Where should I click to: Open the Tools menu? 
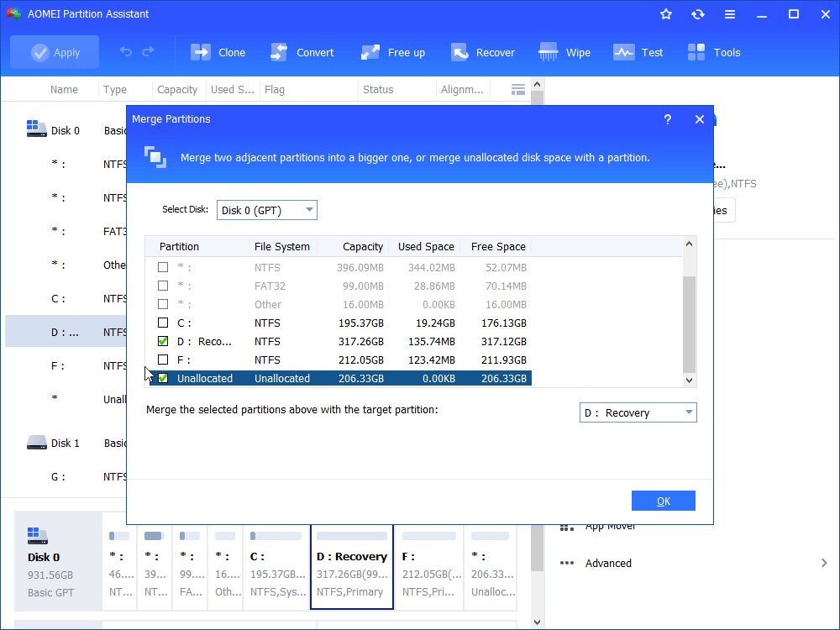pyautogui.click(x=714, y=52)
